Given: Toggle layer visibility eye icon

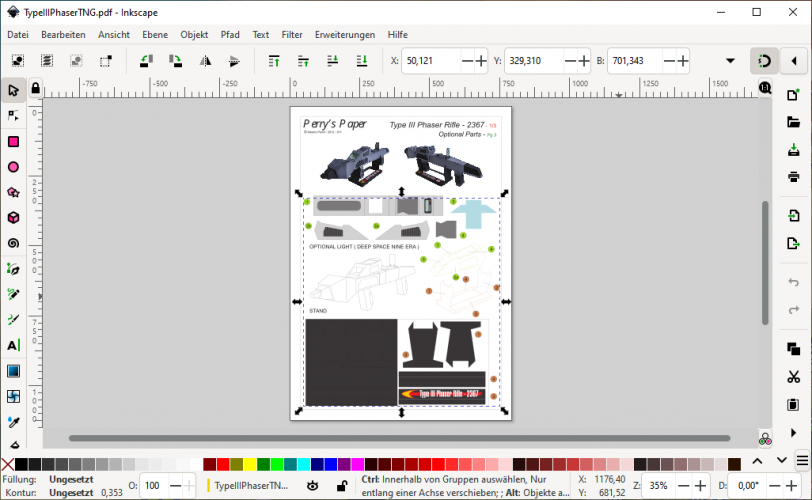Looking at the screenshot, I should (312, 486).
